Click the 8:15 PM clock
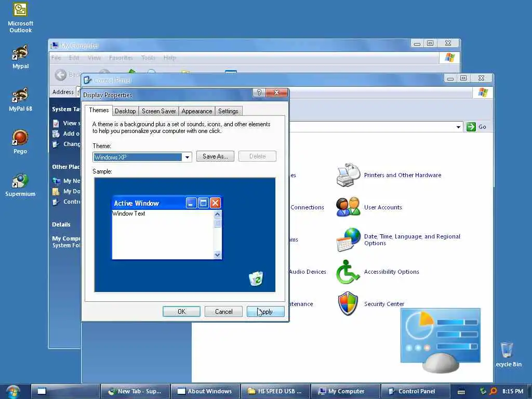 click(513, 391)
